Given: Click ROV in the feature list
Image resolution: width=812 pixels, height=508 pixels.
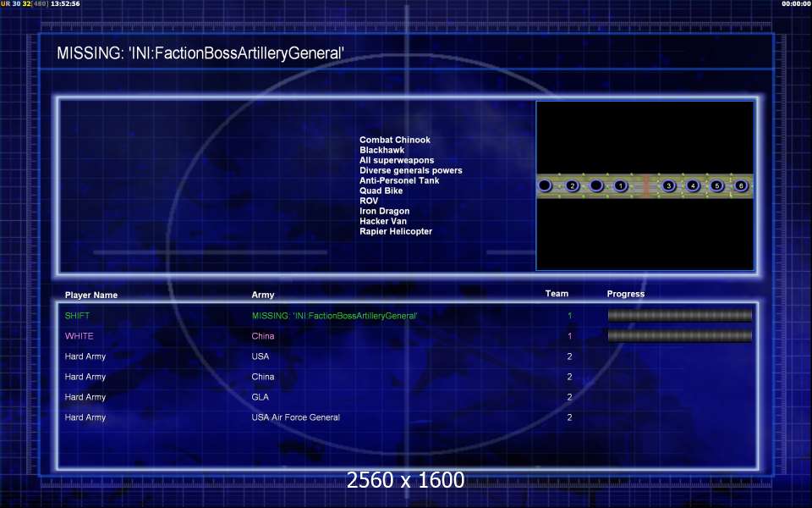Looking at the screenshot, I should pos(369,201).
